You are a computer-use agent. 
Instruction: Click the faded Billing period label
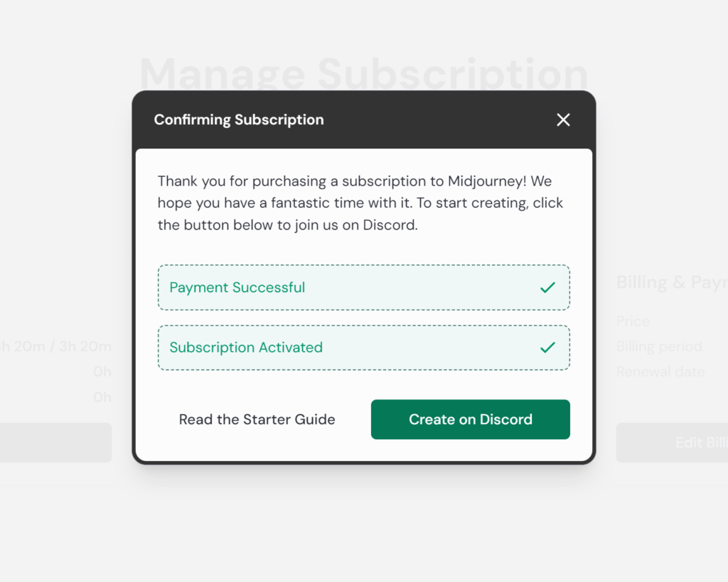(x=659, y=346)
